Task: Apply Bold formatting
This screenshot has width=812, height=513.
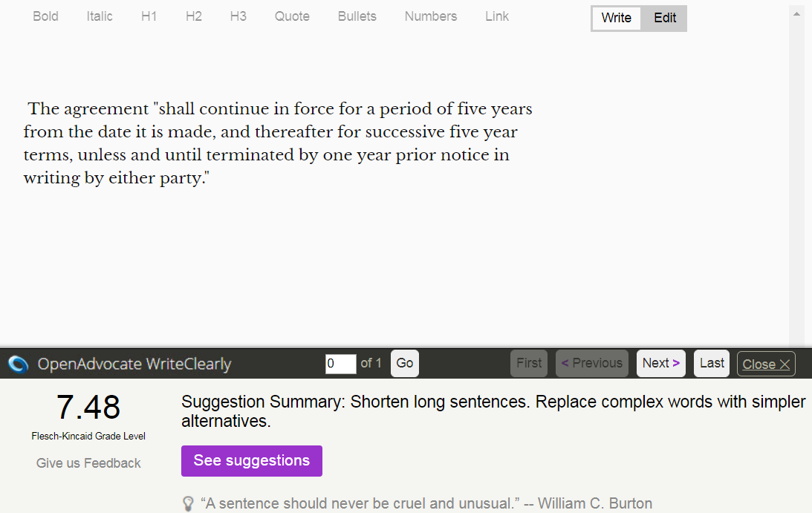Action: [45, 16]
